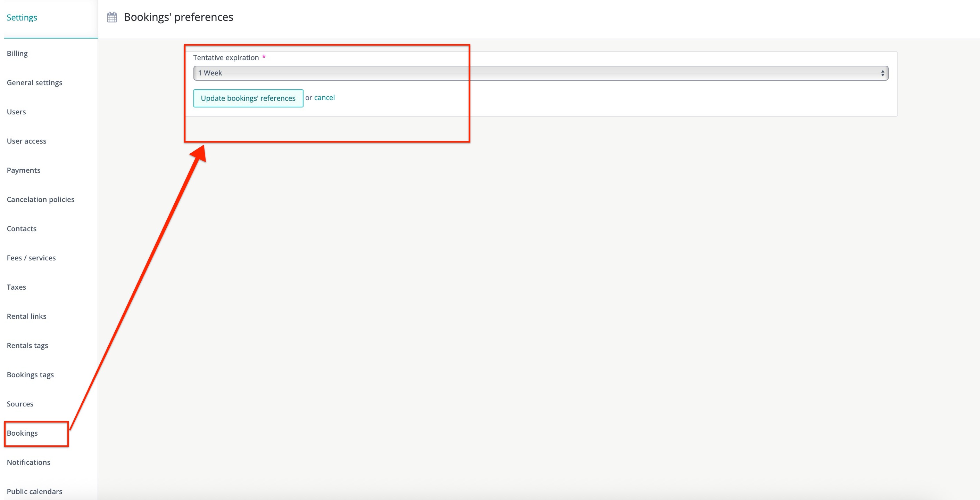Viewport: 980px width, 500px height.
Task: Open User access settings
Action: 26,140
